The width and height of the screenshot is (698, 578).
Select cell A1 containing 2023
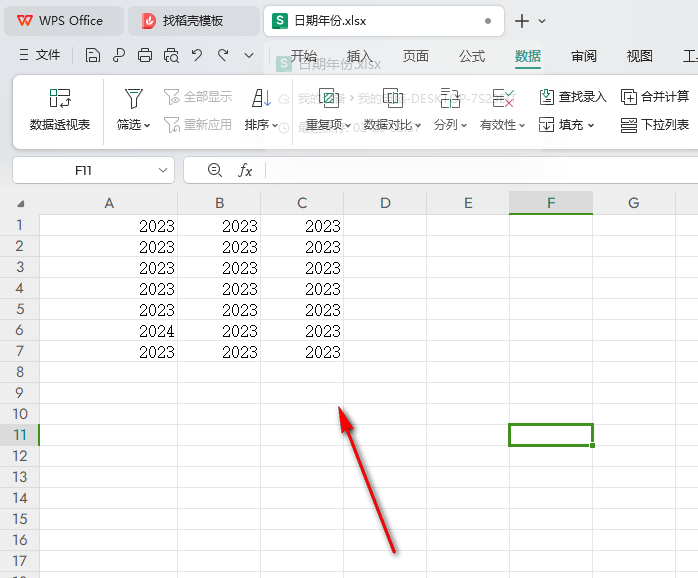point(109,225)
